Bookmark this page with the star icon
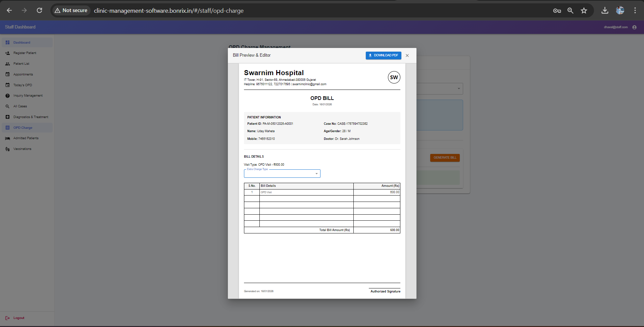Screen dimensions: 644x327 click(584, 10)
